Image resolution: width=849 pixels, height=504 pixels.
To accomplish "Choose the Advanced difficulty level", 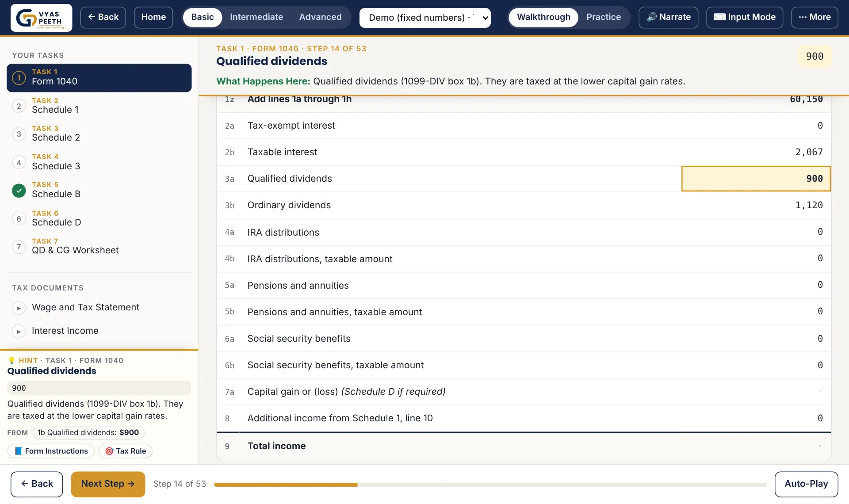I will (320, 17).
